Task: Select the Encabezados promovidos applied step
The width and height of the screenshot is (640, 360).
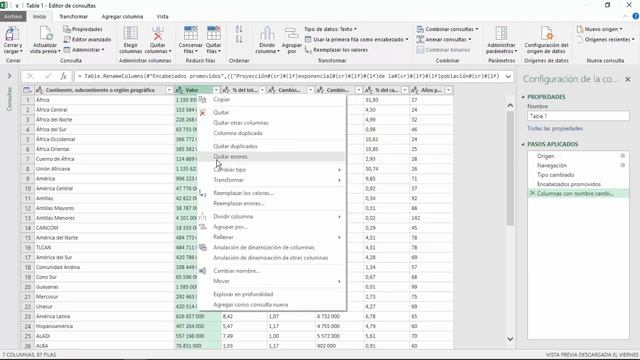Action: pos(569,184)
